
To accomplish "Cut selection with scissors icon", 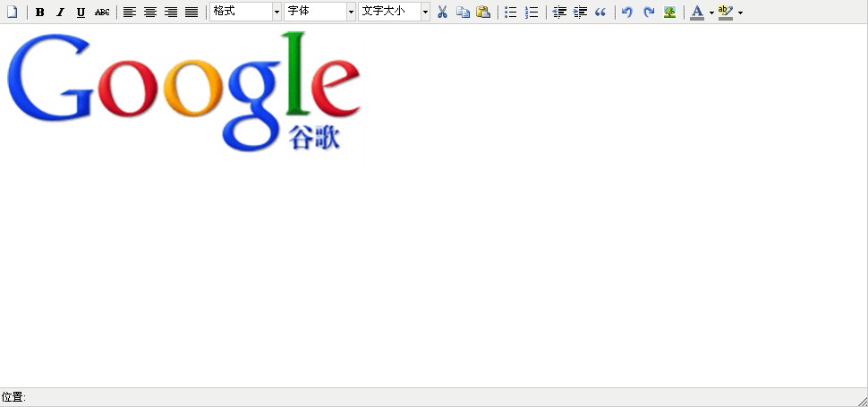I will (x=442, y=12).
